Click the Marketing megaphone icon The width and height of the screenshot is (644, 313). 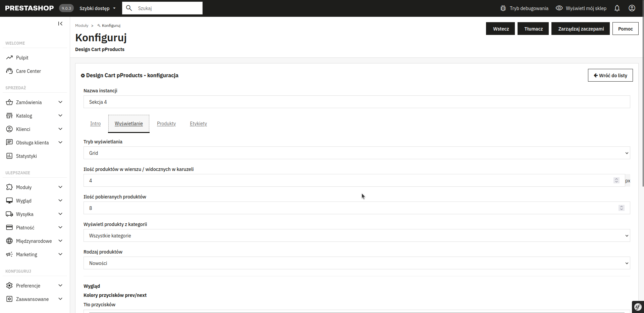[9, 254]
